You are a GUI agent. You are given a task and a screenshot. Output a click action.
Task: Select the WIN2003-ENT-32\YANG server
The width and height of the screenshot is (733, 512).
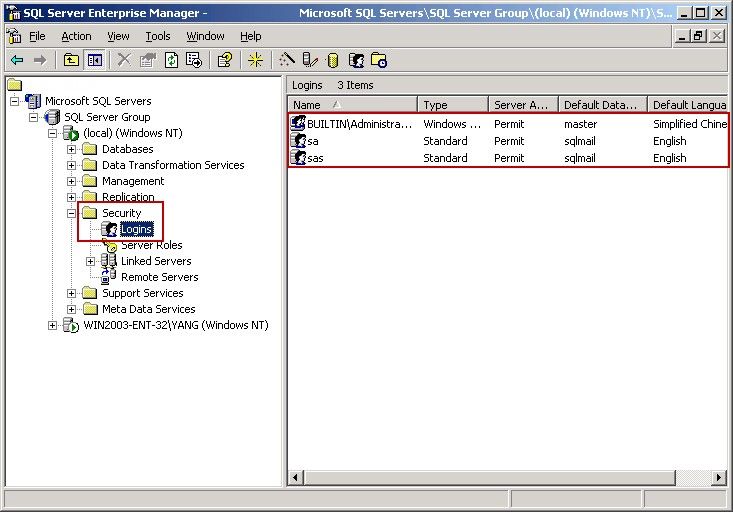click(176, 325)
